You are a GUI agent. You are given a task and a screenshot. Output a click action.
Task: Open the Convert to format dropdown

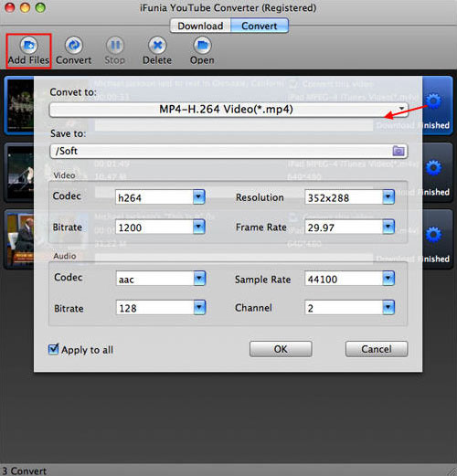tap(228, 110)
